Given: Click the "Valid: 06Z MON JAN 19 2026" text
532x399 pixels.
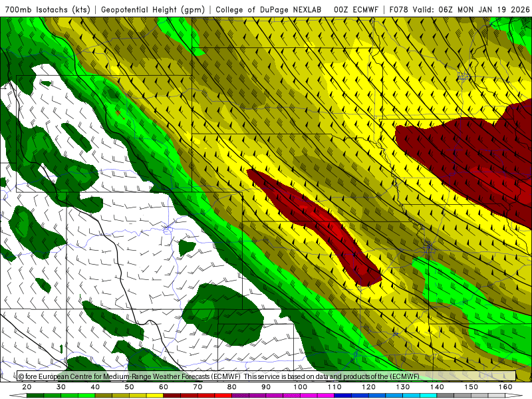Looking at the screenshot, I should point(471,9).
